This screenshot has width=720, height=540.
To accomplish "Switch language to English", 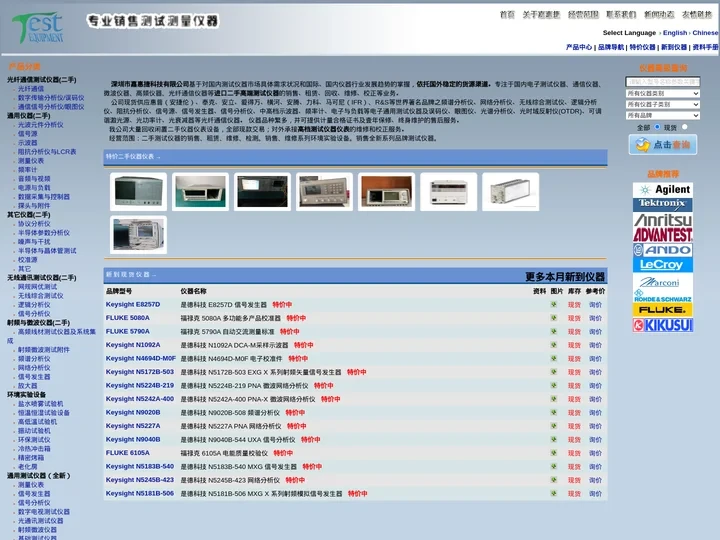I will (675, 33).
